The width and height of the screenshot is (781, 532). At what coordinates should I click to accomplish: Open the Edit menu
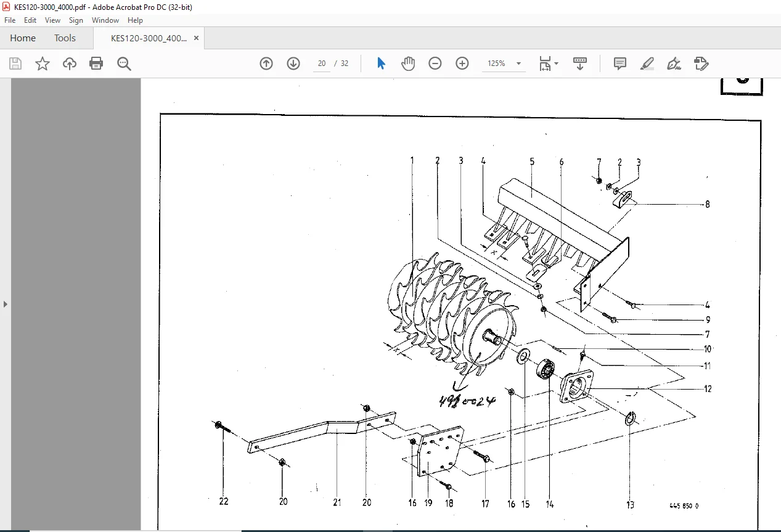coord(30,20)
